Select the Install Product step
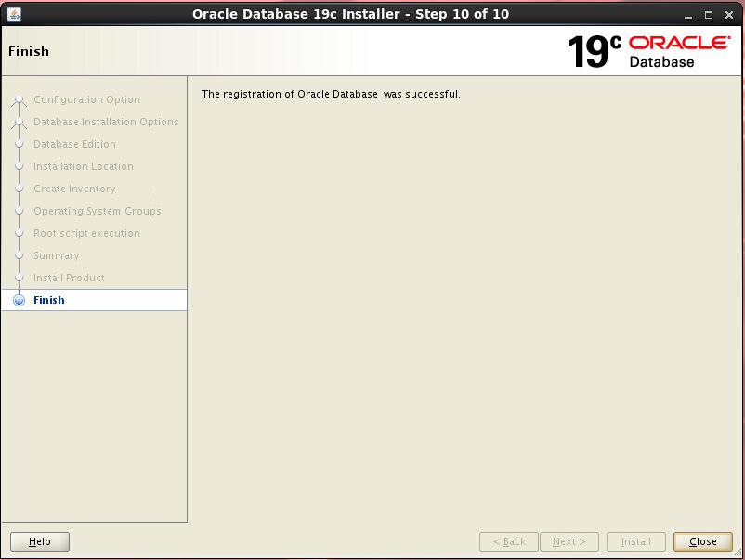 (x=69, y=278)
